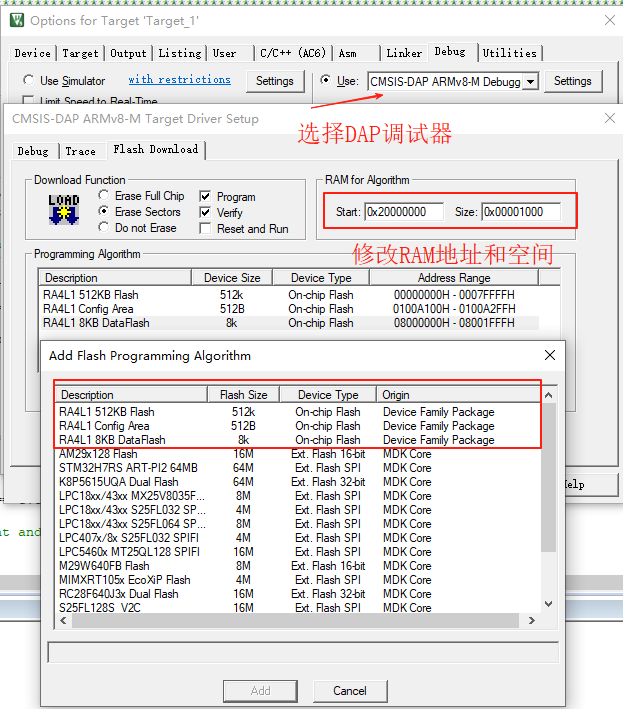Image resolution: width=623 pixels, height=709 pixels.
Task: Sort by Flash Size column header
Action: [243, 395]
